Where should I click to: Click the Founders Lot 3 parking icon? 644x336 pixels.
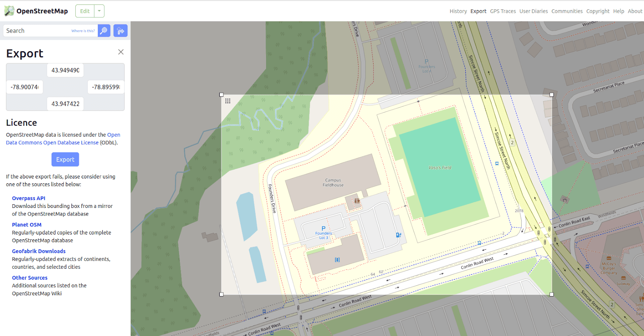pyautogui.click(x=324, y=228)
